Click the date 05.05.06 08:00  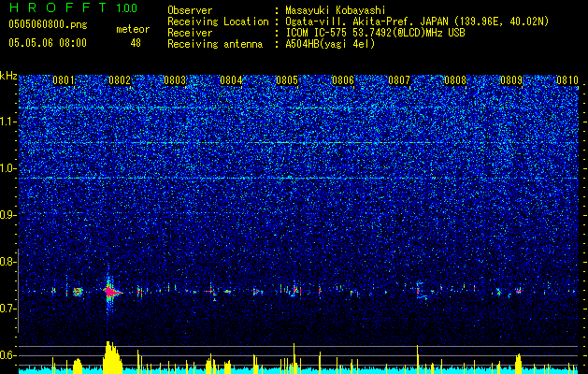click(x=48, y=43)
